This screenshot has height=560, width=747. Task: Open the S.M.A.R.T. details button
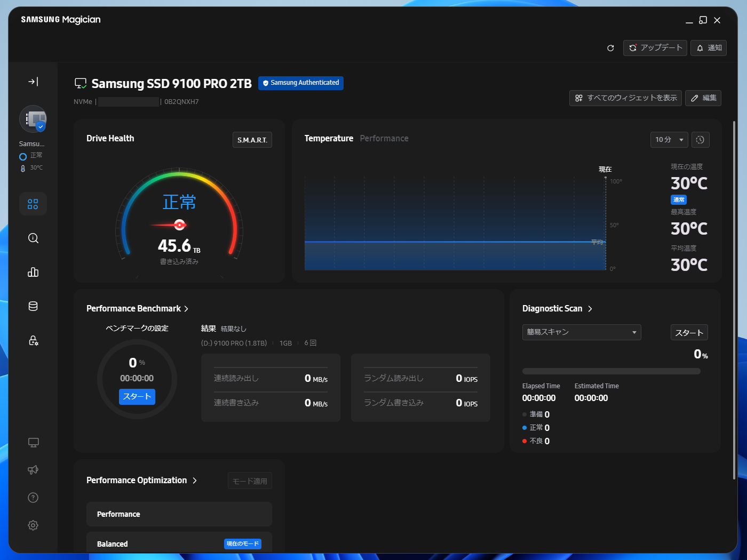click(252, 140)
